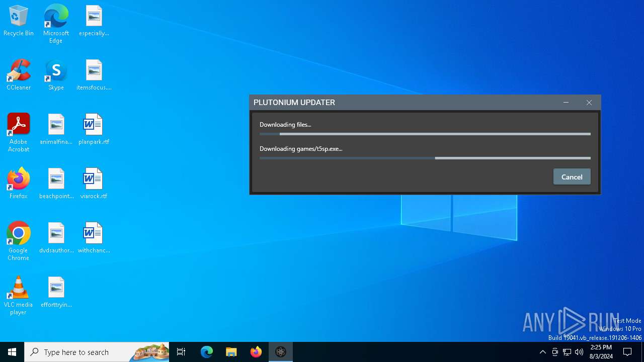Launch Firefox from the taskbar
Screen dimensions: 644x362
(x=256, y=352)
